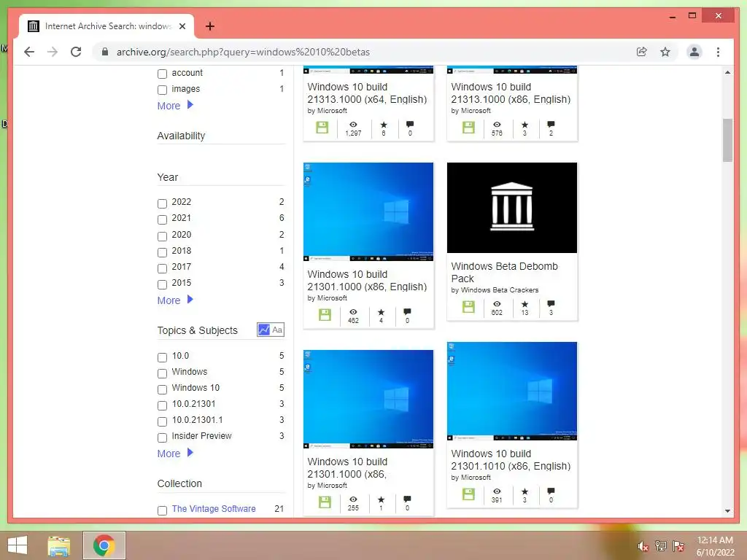The height and width of the screenshot is (560, 747).
Task: Open Windows Beta Debomb Pack title link
Action: click(x=504, y=273)
